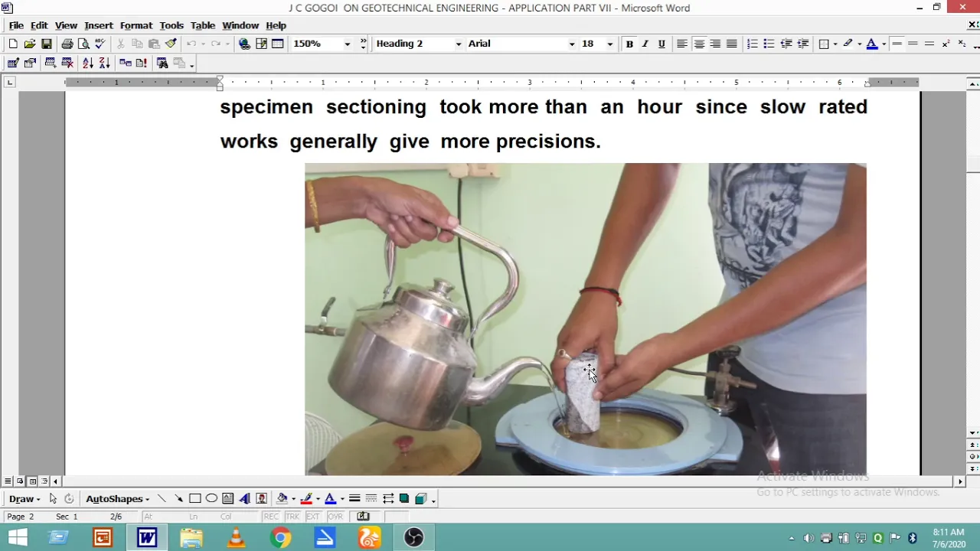Set Justify paragraph alignment
The height and width of the screenshot is (551, 980).
pyautogui.click(x=732, y=44)
